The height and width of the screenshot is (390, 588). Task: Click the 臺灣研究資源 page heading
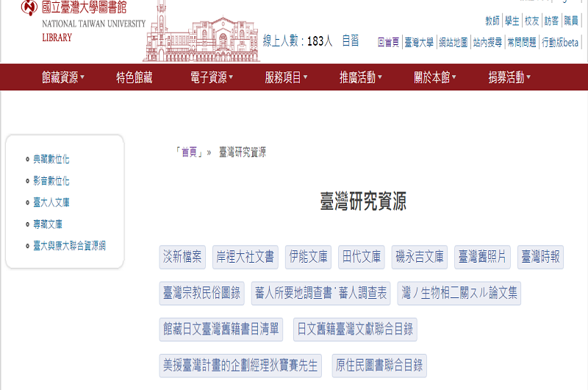coord(363,201)
